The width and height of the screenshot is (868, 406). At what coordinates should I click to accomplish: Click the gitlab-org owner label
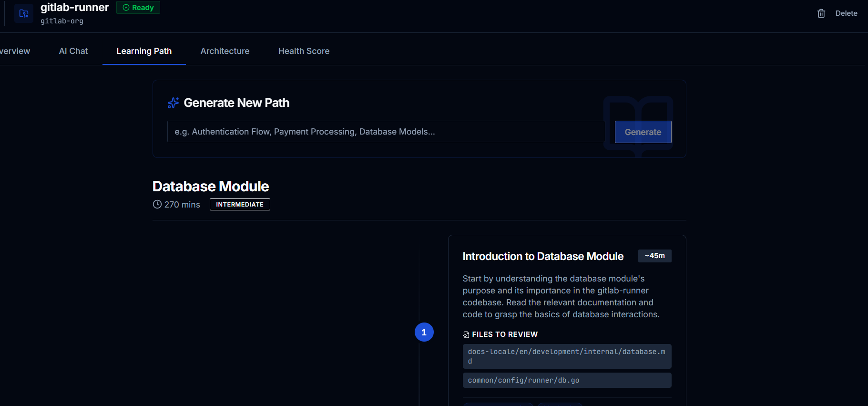click(62, 21)
